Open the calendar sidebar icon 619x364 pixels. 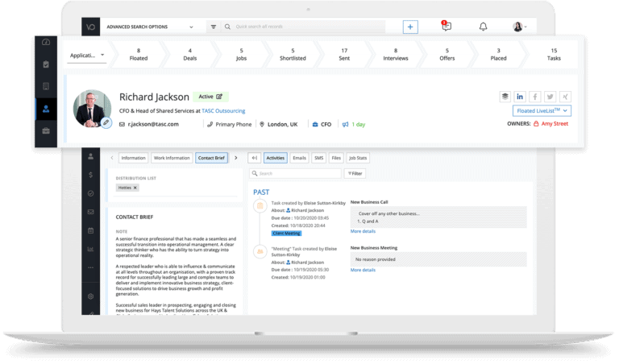pos(91,230)
